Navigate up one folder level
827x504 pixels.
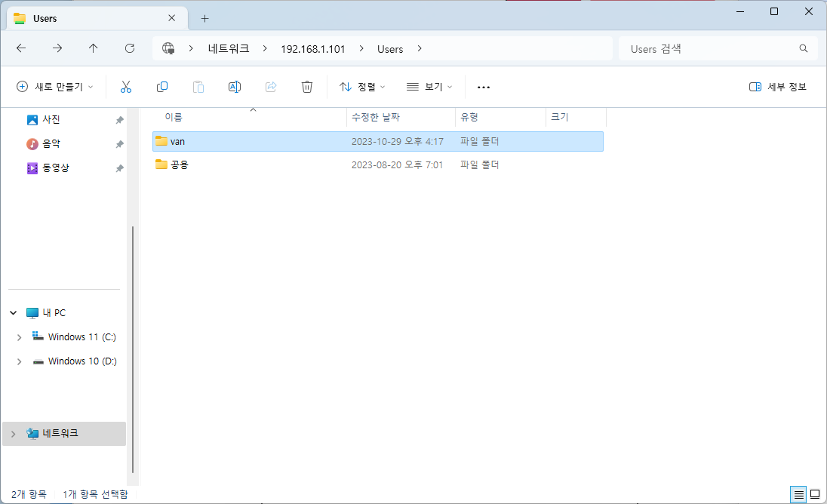point(93,48)
